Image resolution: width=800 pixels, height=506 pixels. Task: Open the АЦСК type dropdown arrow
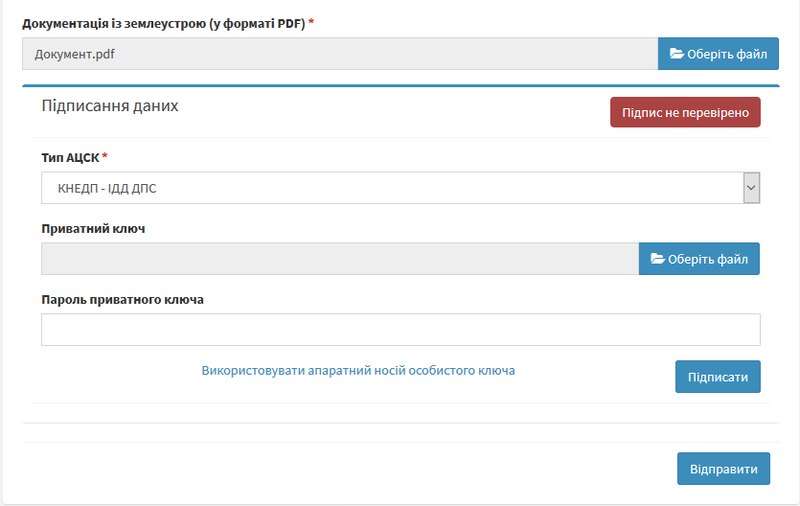click(x=751, y=188)
